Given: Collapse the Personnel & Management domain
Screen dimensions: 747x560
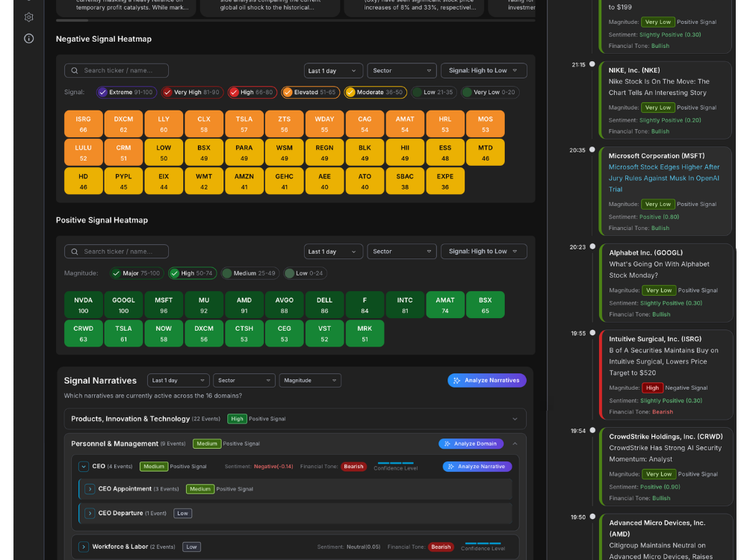Looking at the screenshot, I should click(x=515, y=444).
